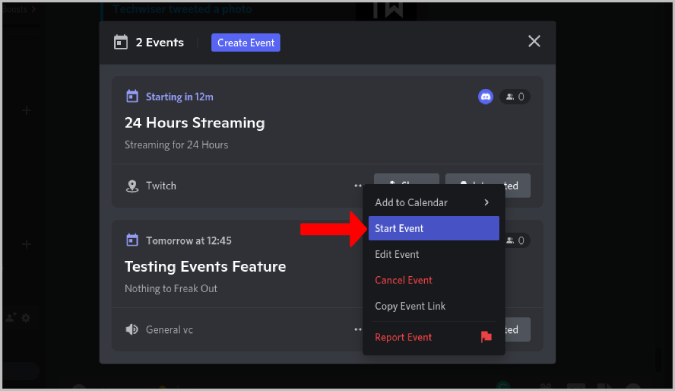
Task: Click the invite people icon in background sidebar
Action: tap(11, 318)
